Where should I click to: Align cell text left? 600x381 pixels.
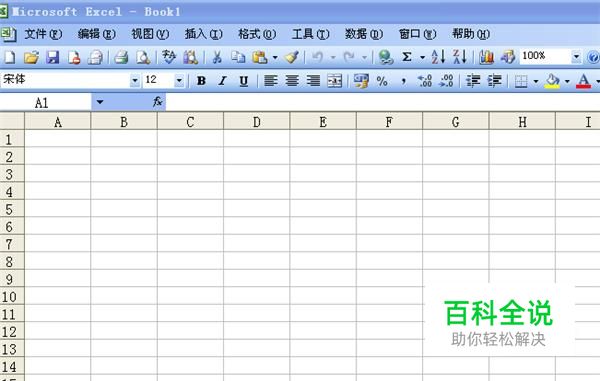point(271,81)
